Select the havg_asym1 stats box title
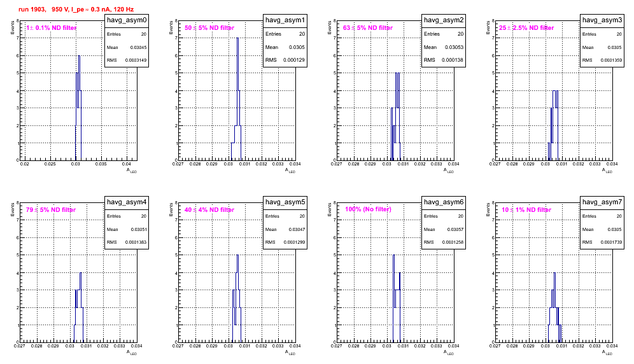The image size is (634, 364). click(x=285, y=20)
